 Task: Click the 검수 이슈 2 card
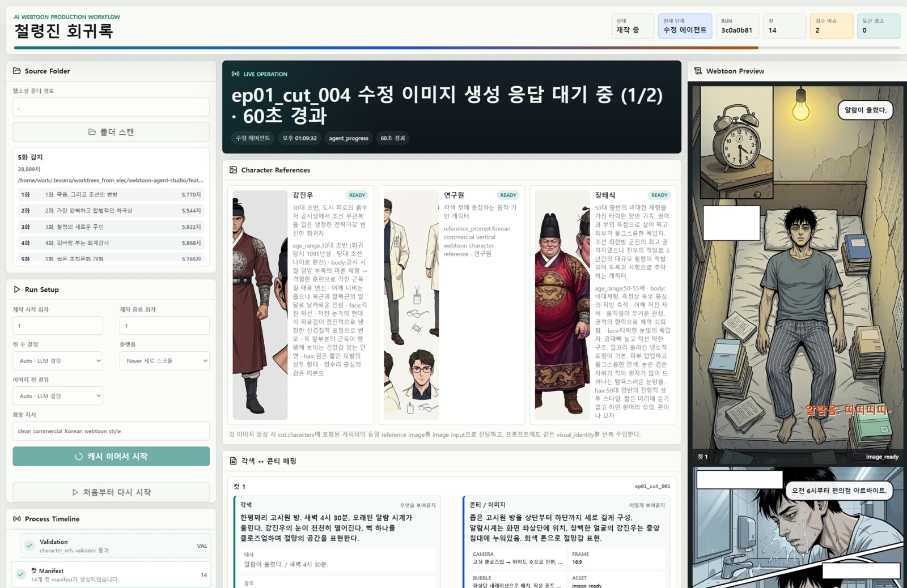[832, 26]
